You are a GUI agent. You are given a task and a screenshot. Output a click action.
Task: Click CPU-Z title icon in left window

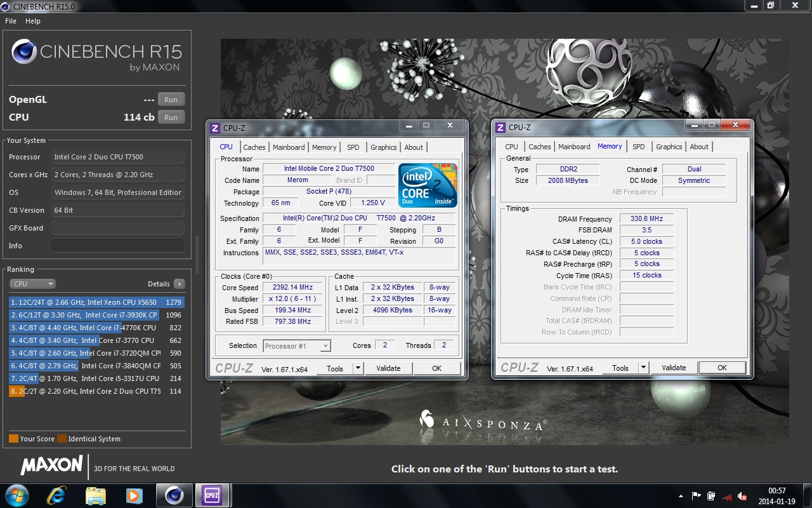tap(216, 128)
